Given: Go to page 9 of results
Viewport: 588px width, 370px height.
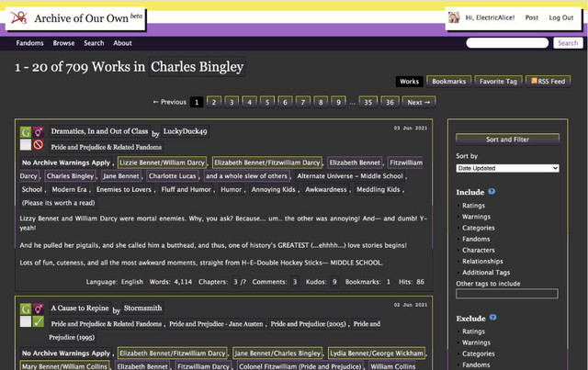Looking at the screenshot, I should coord(338,102).
